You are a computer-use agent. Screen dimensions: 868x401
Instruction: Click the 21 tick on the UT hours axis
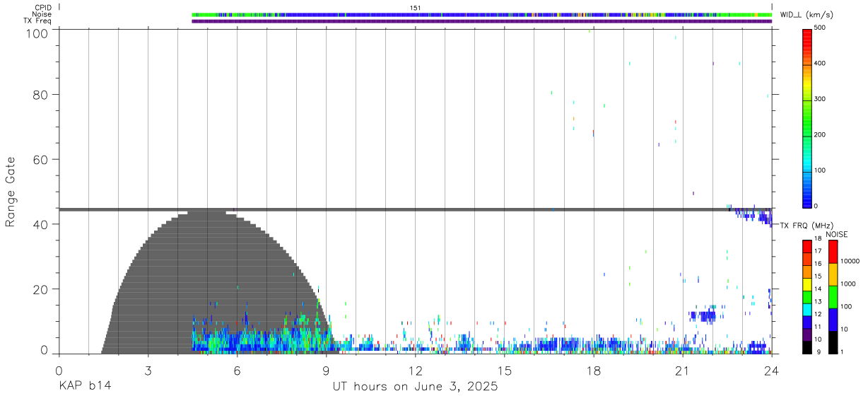(682, 371)
